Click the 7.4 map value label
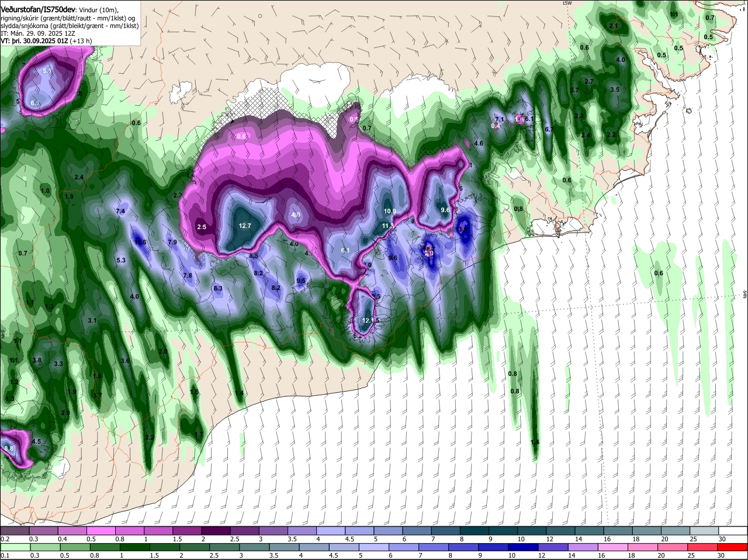748x560 pixels. coord(121,211)
